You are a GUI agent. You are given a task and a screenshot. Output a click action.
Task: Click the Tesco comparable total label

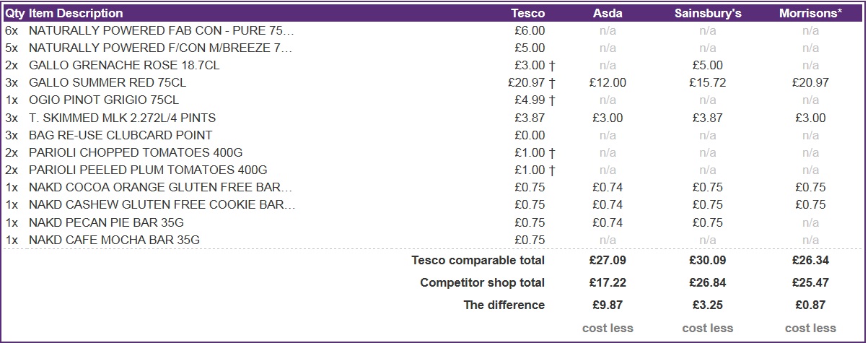478,260
